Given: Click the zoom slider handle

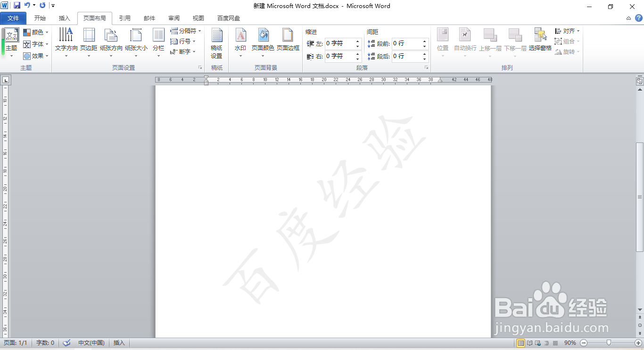Looking at the screenshot, I should click(609, 343).
